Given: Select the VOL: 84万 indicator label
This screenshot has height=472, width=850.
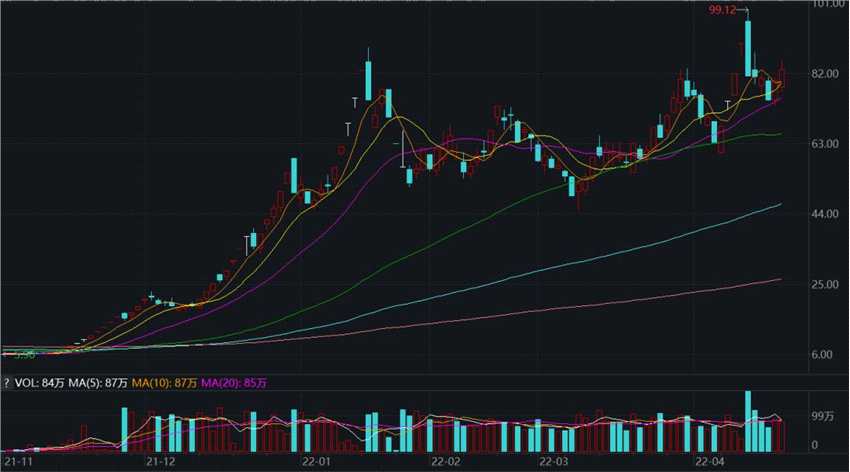Looking at the screenshot, I should pos(40,383).
